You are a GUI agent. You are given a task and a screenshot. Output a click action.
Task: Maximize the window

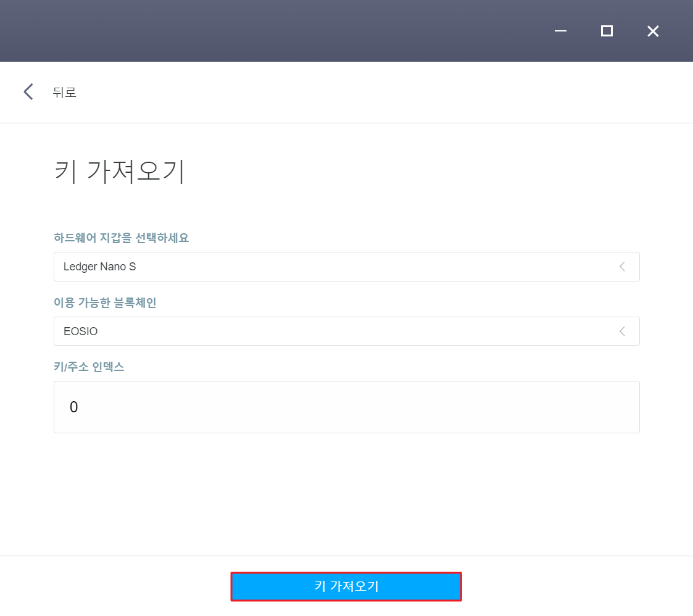click(x=607, y=31)
